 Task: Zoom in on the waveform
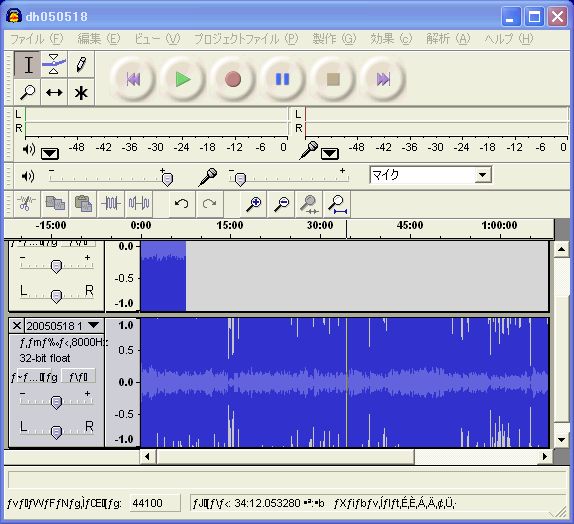(254, 203)
